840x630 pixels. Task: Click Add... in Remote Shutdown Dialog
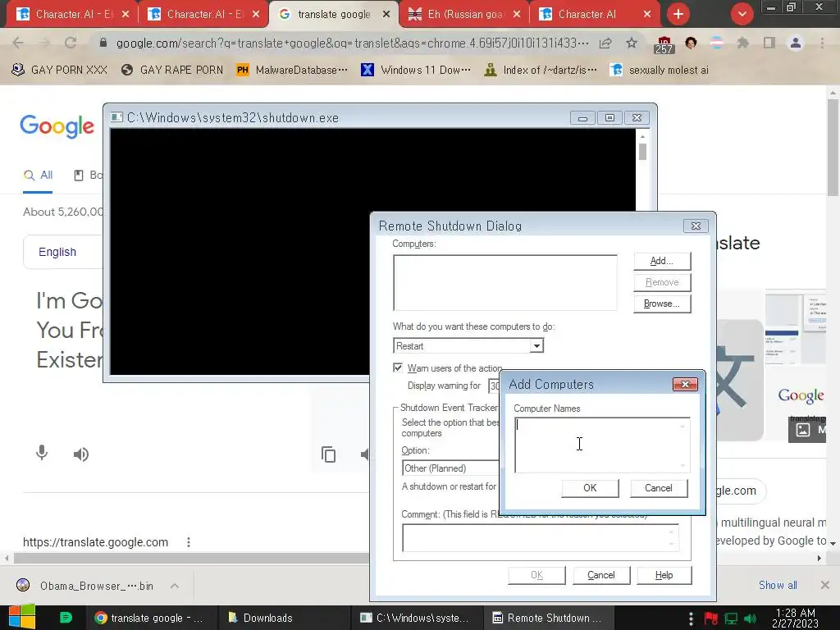tap(662, 261)
